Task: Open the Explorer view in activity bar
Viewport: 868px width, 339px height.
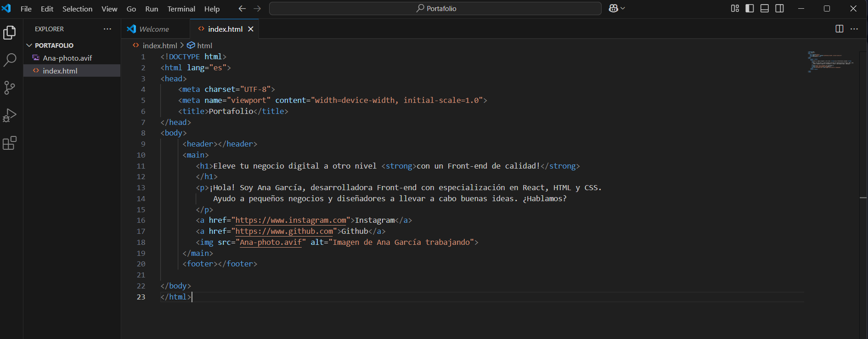Action: [x=10, y=33]
